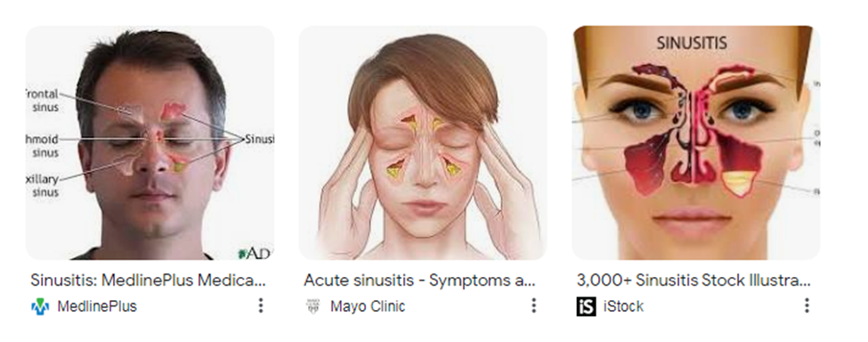Open options menu for the MedlinePlus result
Screen dimensions: 868x342
[261, 305]
